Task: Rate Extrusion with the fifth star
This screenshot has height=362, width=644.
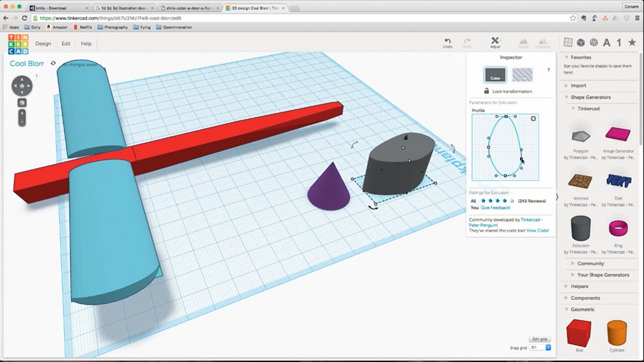Action: tap(512, 200)
